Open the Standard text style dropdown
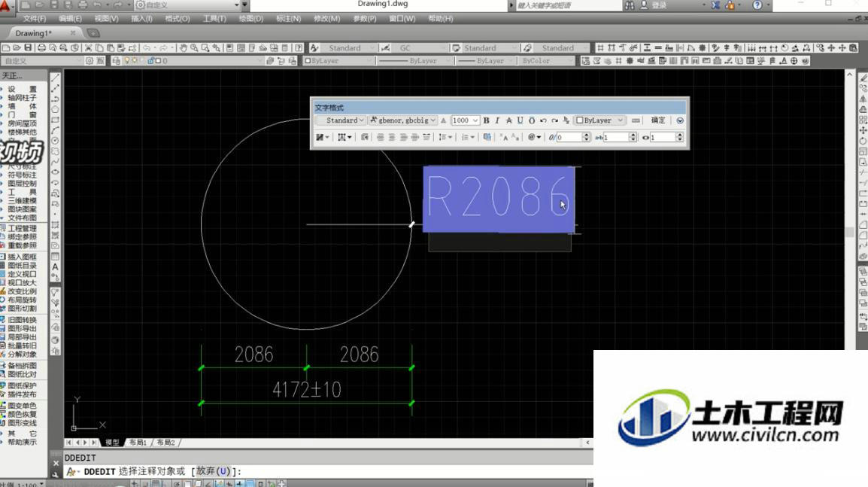This screenshot has width=868, height=487. (341, 120)
